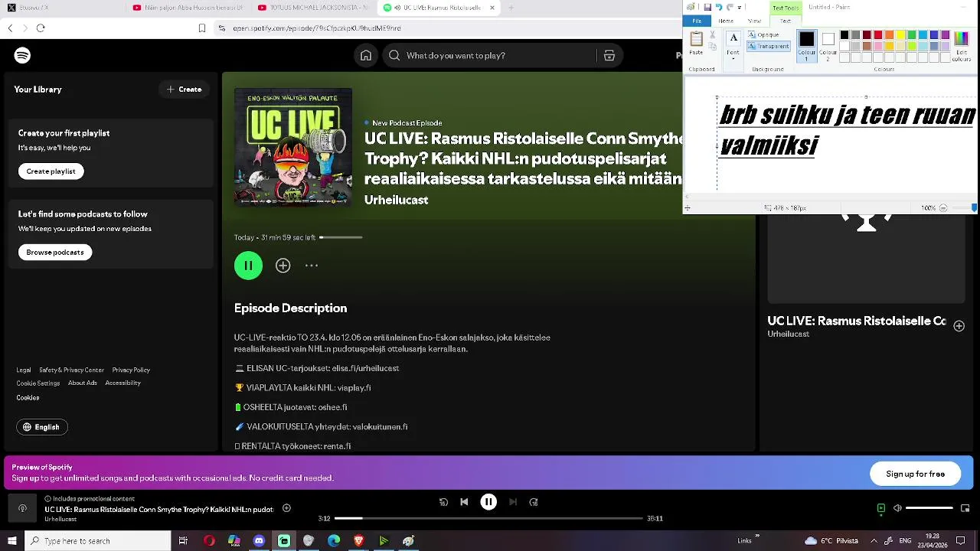Open Urheilucast show link under episode title
The image size is (980, 551).
396,200
